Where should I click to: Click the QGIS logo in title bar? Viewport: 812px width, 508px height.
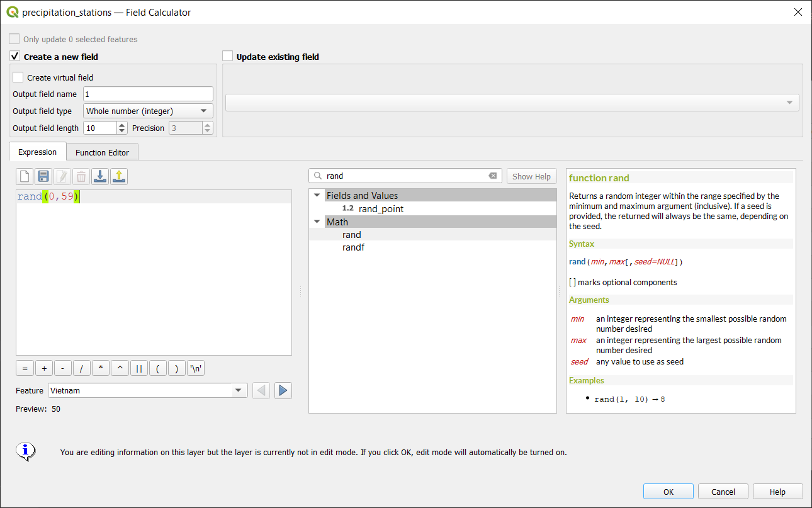pos(12,12)
